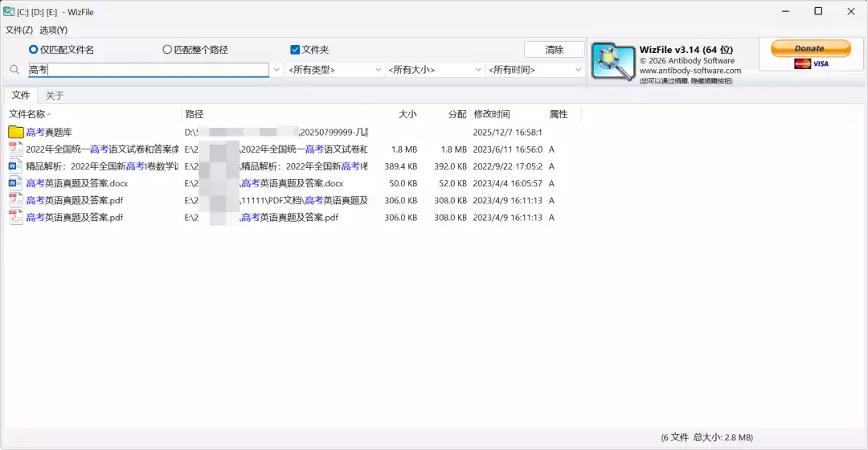Screen dimensions: 868x450
Task: Click Word icon of 高考英语真题及答案.docx
Action: (16, 183)
